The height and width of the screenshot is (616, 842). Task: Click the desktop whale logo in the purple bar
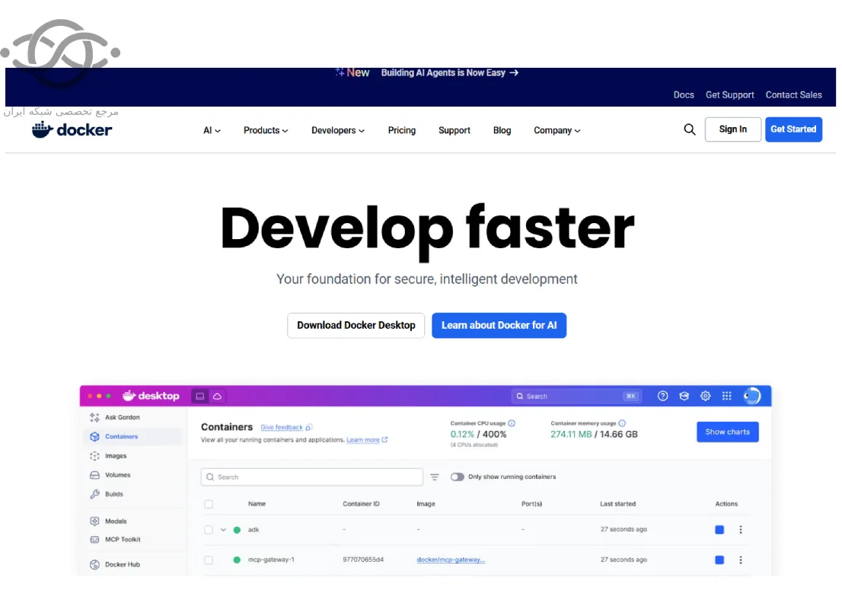(x=151, y=396)
